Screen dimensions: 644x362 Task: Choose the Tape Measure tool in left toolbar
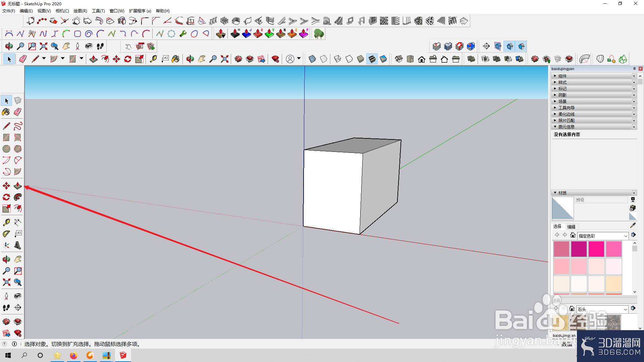(x=6, y=223)
